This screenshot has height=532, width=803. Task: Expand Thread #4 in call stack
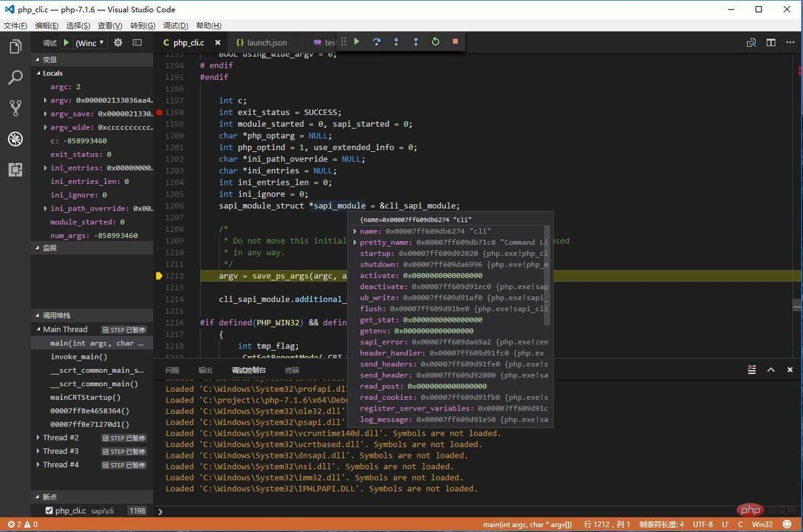[38, 464]
